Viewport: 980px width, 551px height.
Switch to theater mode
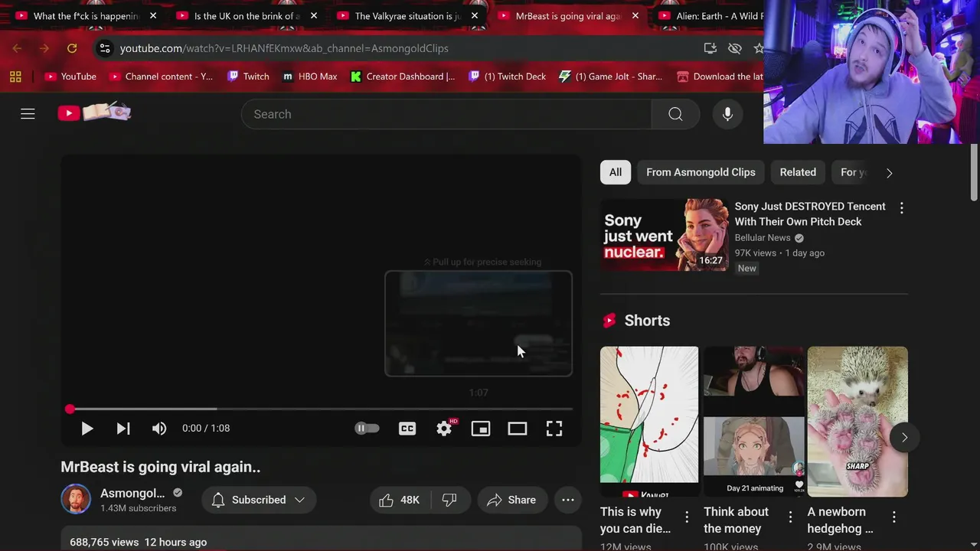[518, 429]
